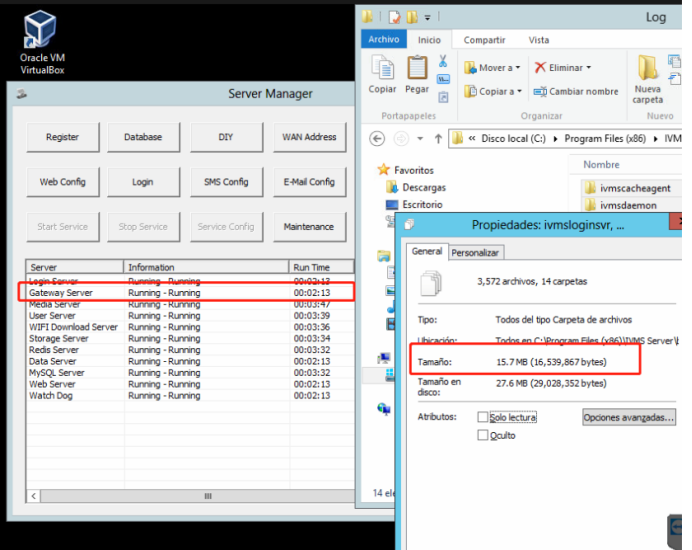This screenshot has height=550, width=692.
Task: Select Media Server row
Action: pyautogui.click(x=191, y=305)
